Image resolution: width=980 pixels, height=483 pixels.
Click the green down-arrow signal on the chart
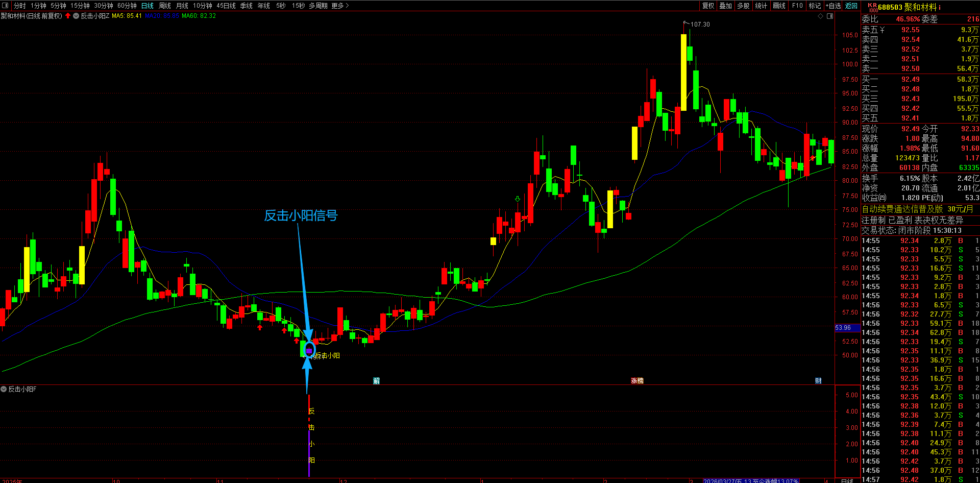518,199
